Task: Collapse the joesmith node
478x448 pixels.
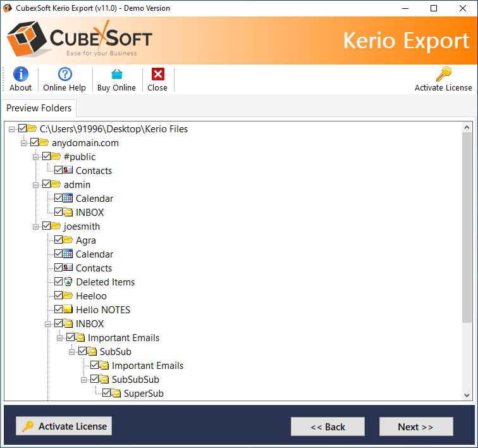Action: tap(35, 227)
